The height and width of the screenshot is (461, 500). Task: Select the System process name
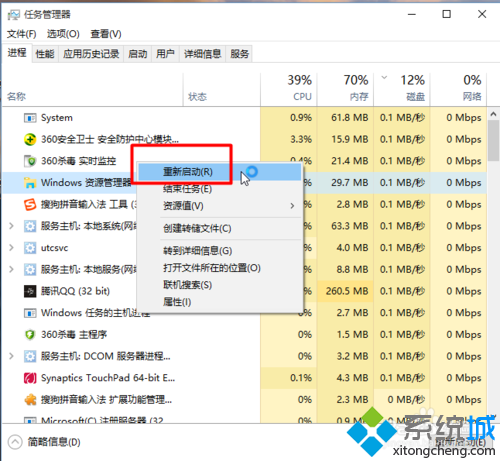(57, 118)
